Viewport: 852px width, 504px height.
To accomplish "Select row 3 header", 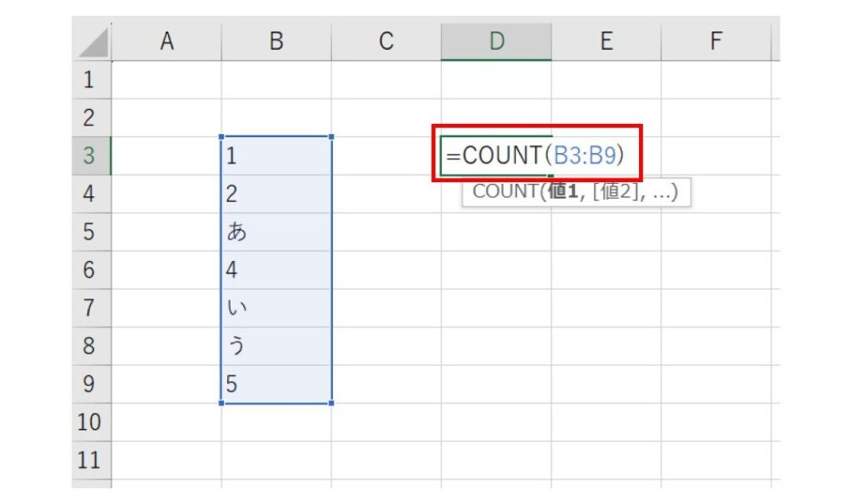I will click(x=91, y=156).
